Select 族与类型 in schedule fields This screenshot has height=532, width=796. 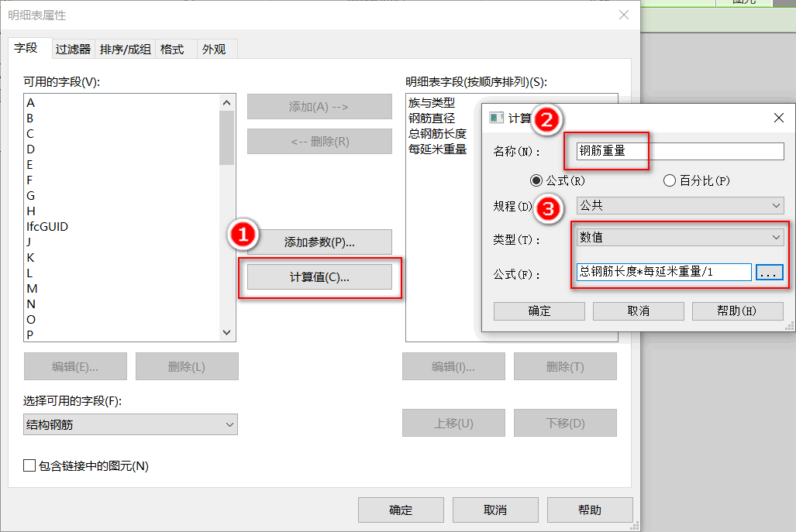click(432, 103)
